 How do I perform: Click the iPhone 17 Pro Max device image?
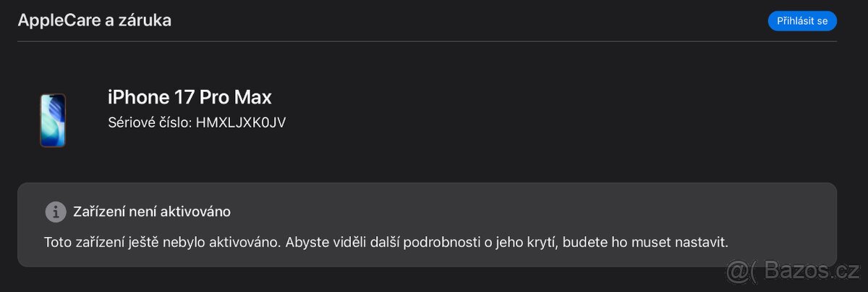pos(53,120)
